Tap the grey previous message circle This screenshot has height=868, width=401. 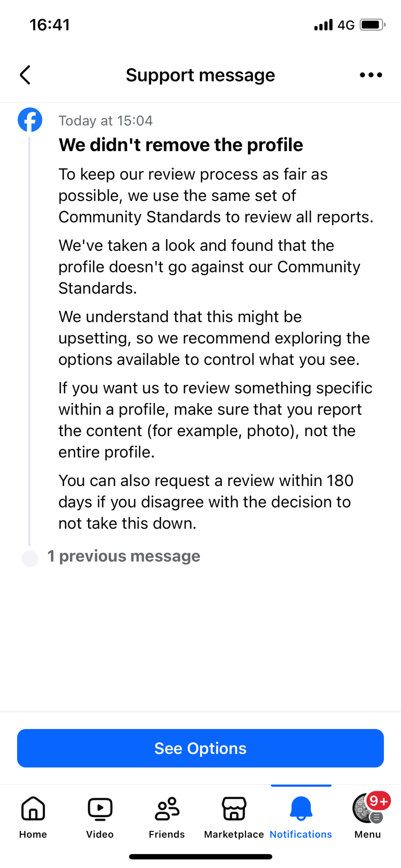point(30,558)
